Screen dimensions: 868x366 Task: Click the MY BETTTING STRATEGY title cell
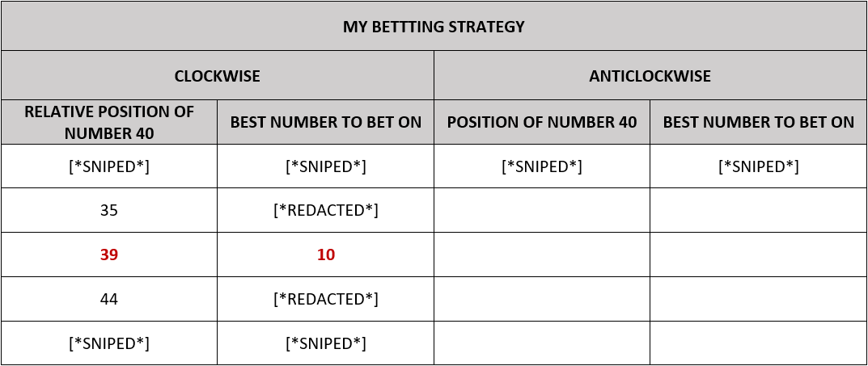434,27
